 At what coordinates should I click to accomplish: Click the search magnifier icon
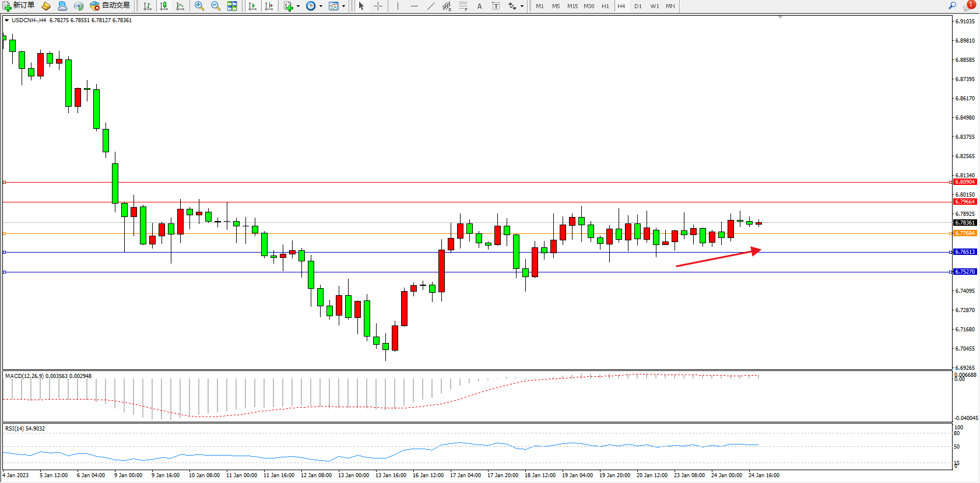pyautogui.click(x=952, y=6)
